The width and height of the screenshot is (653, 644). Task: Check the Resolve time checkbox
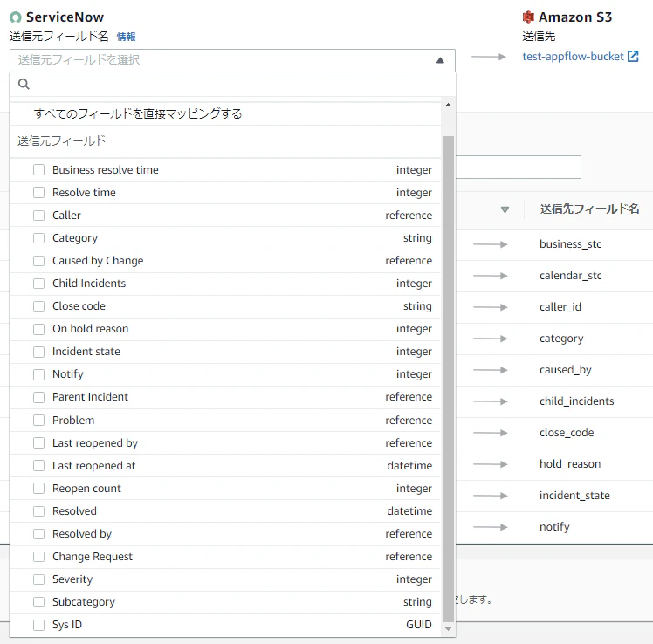click(38, 193)
